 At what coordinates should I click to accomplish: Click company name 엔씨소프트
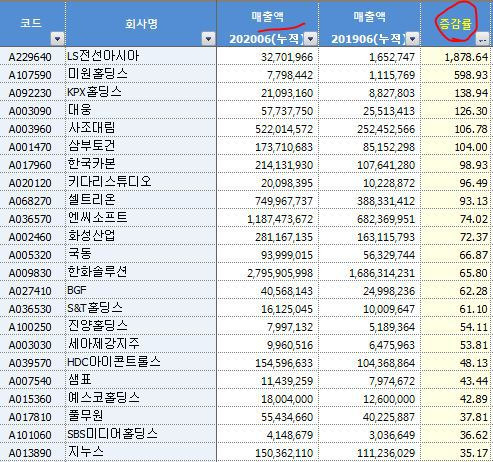pos(98,217)
